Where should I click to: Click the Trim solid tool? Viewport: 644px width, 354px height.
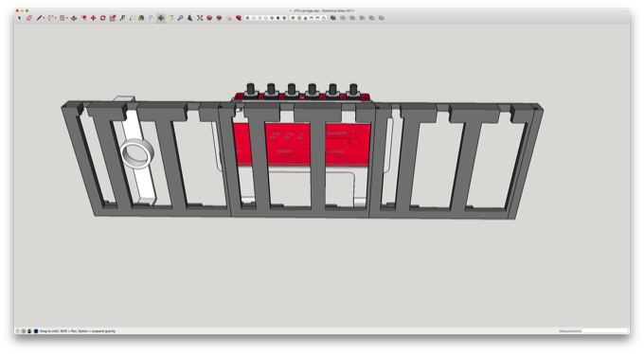click(x=371, y=18)
